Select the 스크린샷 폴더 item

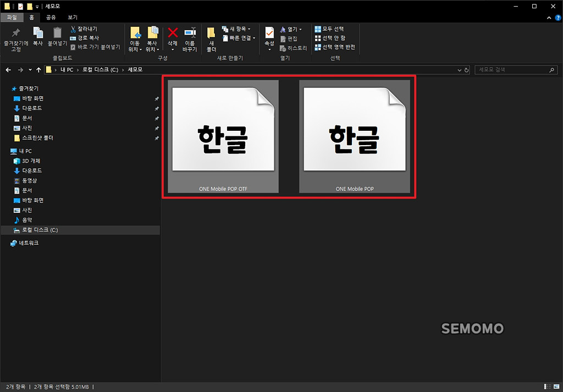tap(34, 138)
